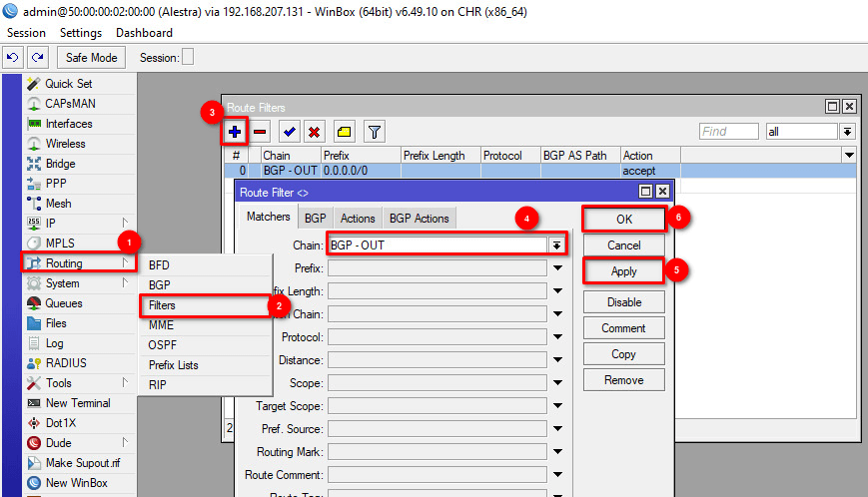Expand the Prefix field arrow
Image resolution: width=868 pixels, height=497 pixels.
556,267
